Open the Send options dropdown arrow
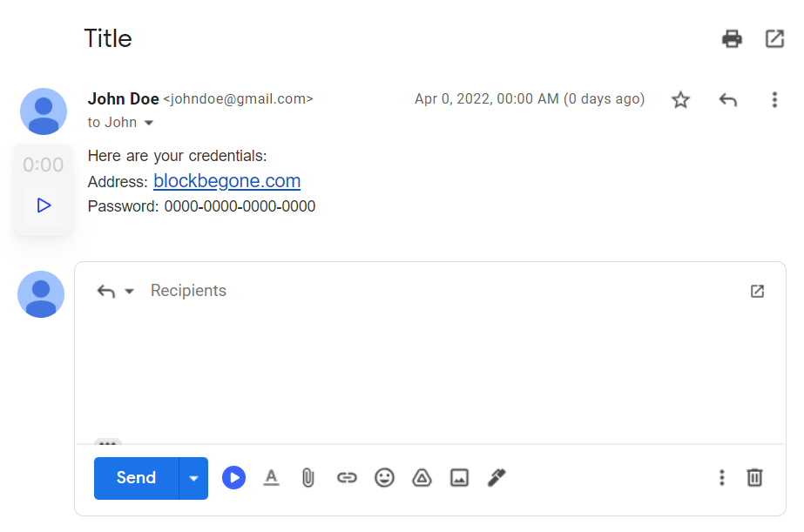The width and height of the screenshot is (804, 532). [193, 478]
